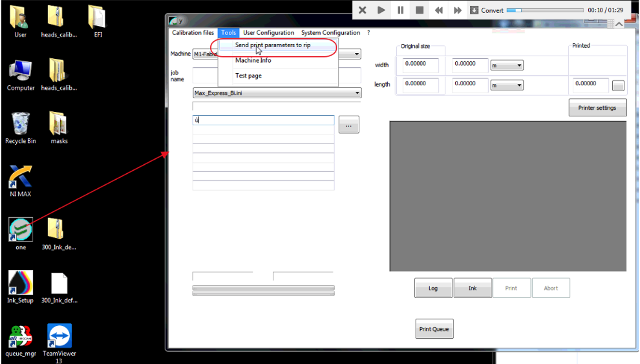Open the Recycle Bin

click(20, 124)
